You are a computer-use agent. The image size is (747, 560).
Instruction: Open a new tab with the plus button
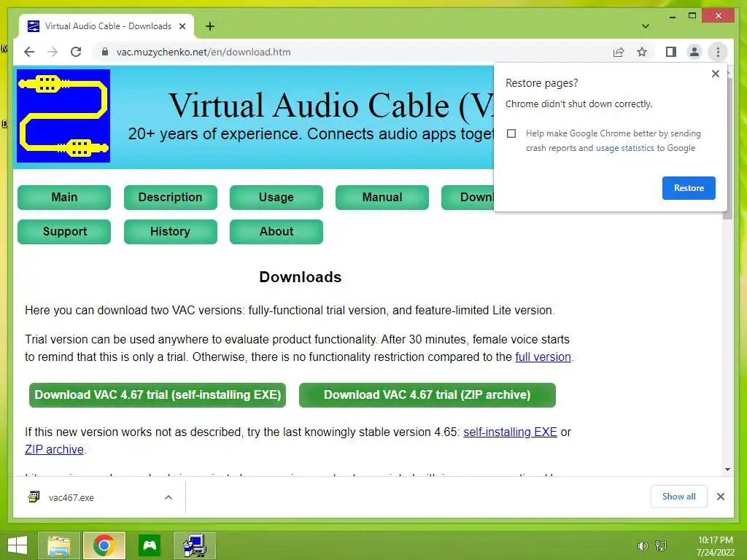210,26
